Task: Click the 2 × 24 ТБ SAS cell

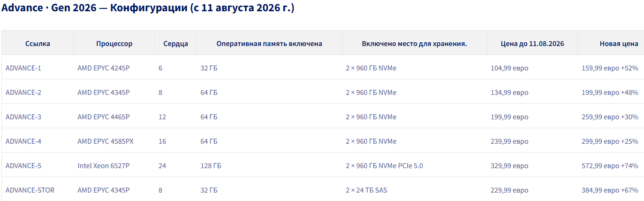Action: [x=367, y=190]
